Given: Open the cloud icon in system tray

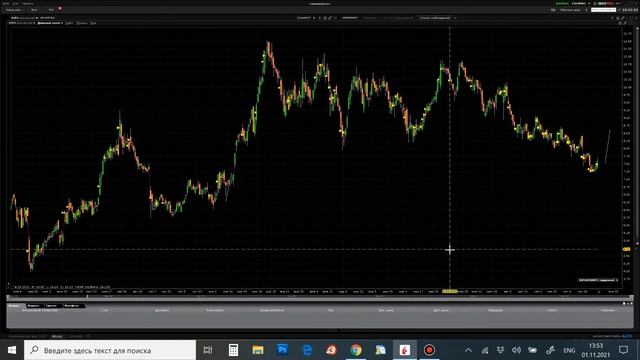Looking at the screenshot, I should [533, 350].
